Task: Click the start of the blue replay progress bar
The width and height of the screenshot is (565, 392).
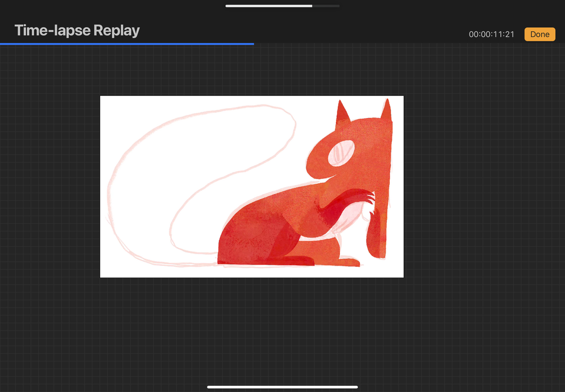Action: [2, 44]
